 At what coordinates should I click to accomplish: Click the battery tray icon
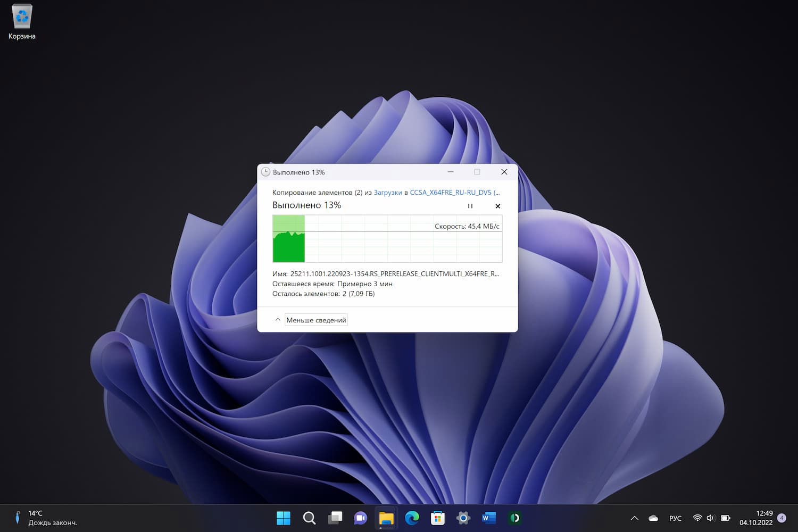(725, 518)
